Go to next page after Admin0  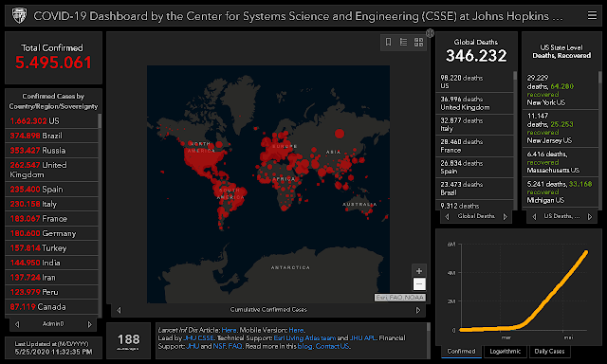pyautogui.click(x=90, y=324)
